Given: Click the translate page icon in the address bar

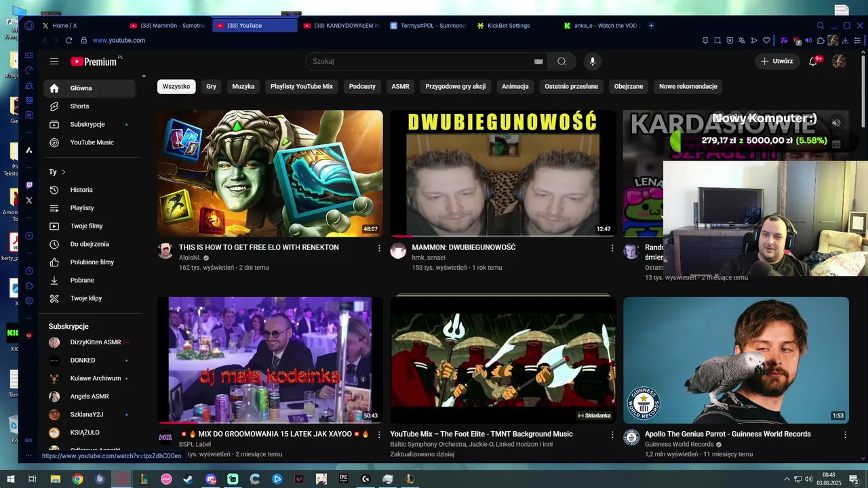Looking at the screenshot, I should (x=742, y=41).
